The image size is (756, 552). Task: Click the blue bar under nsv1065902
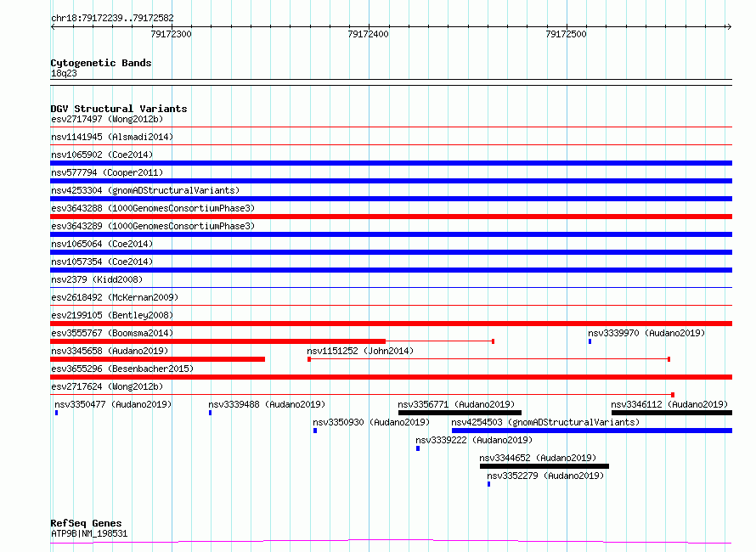coord(391,163)
